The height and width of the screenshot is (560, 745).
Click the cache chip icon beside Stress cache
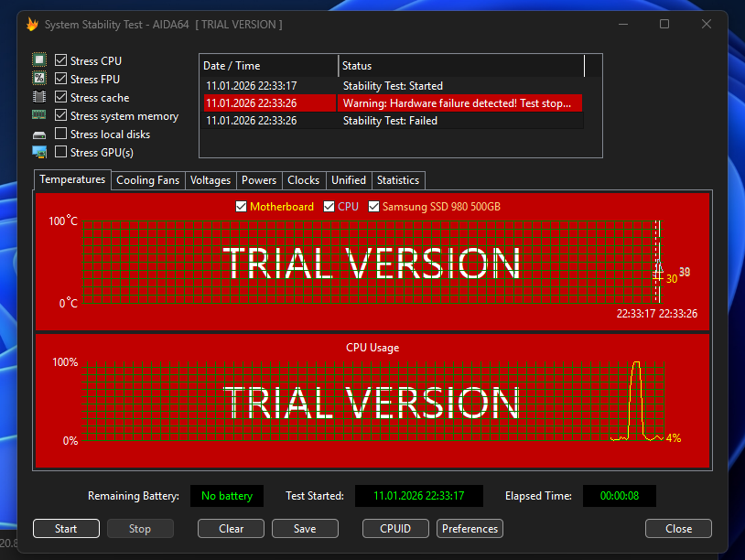pyautogui.click(x=39, y=97)
